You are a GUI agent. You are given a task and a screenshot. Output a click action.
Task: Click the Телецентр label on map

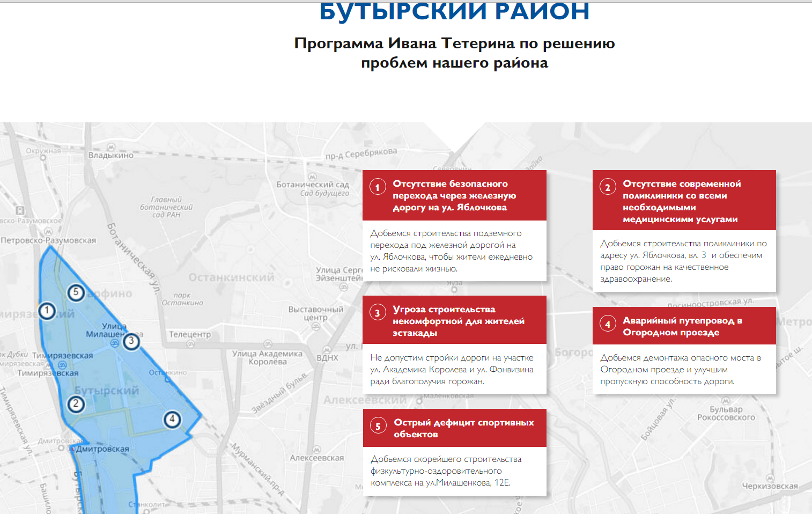click(x=190, y=334)
